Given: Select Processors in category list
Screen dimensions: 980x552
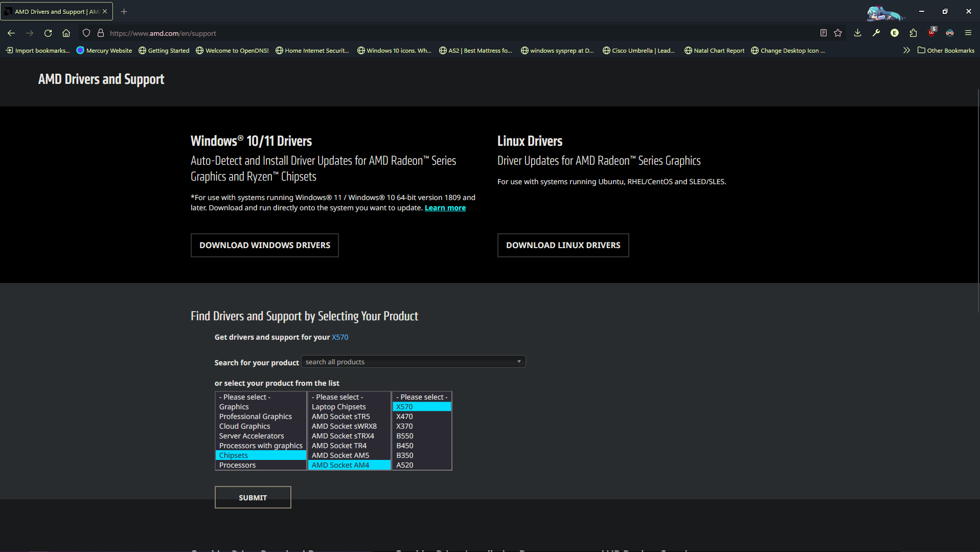Looking at the screenshot, I should [261, 465].
